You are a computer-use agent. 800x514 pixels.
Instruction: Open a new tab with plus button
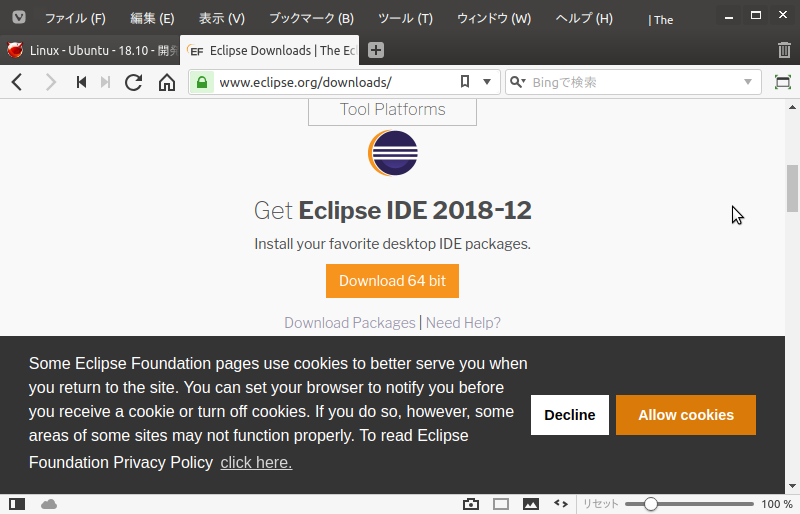376,50
